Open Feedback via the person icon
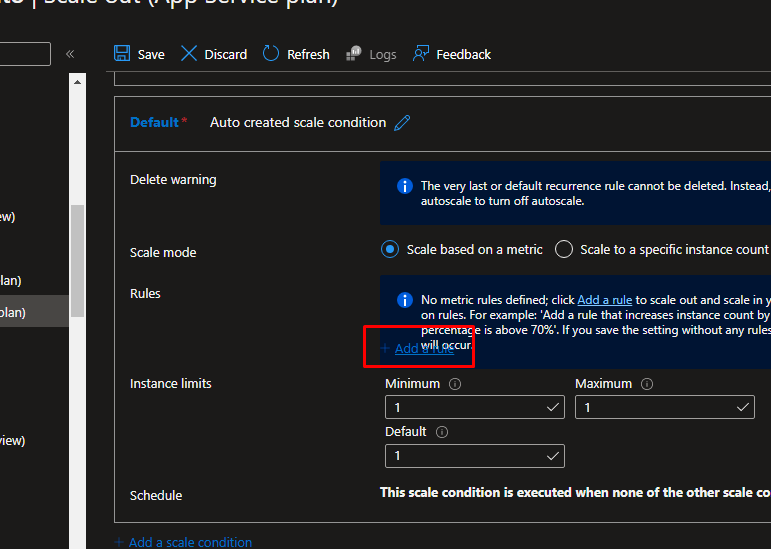This screenshot has width=771, height=549. (421, 54)
